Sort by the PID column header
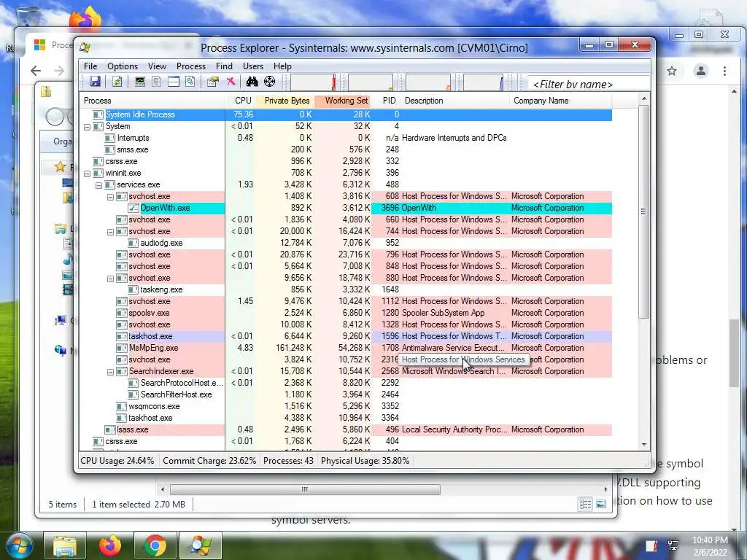The width and height of the screenshot is (747, 560). point(386,101)
